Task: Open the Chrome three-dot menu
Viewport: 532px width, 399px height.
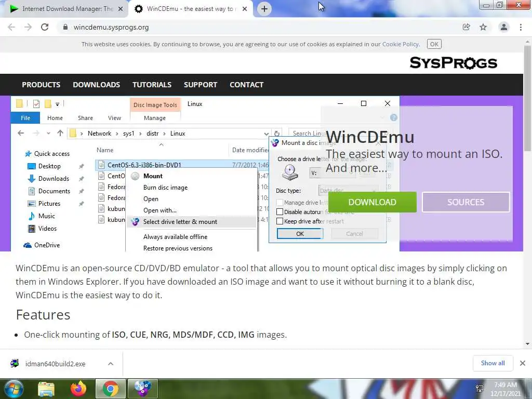Action: coord(521,27)
